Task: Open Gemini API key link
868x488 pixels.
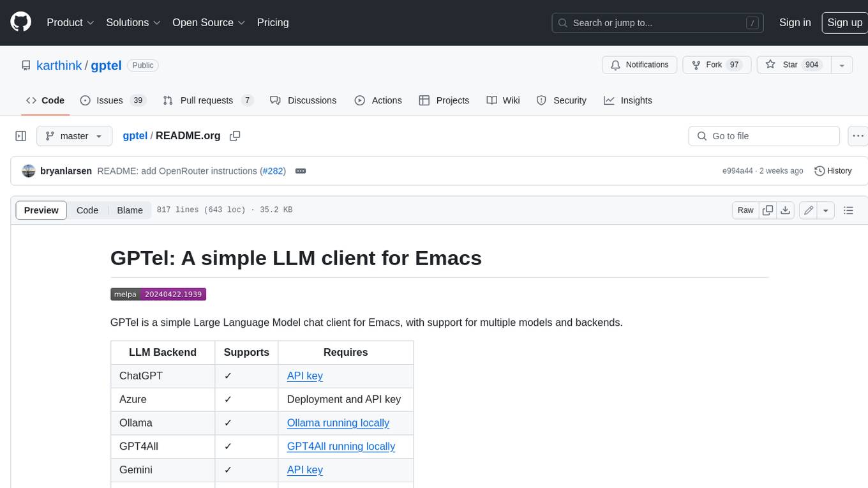Action: point(305,470)
